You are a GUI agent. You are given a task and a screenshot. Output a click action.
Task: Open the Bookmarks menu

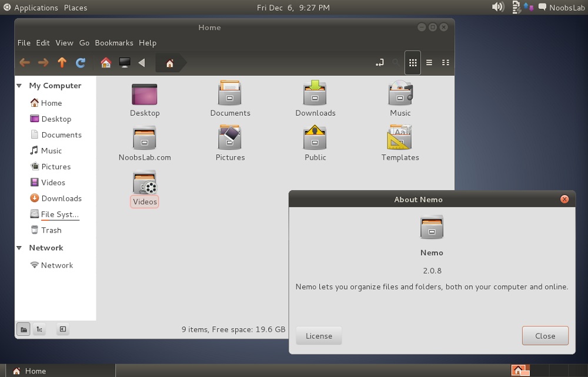coord(114,43)
